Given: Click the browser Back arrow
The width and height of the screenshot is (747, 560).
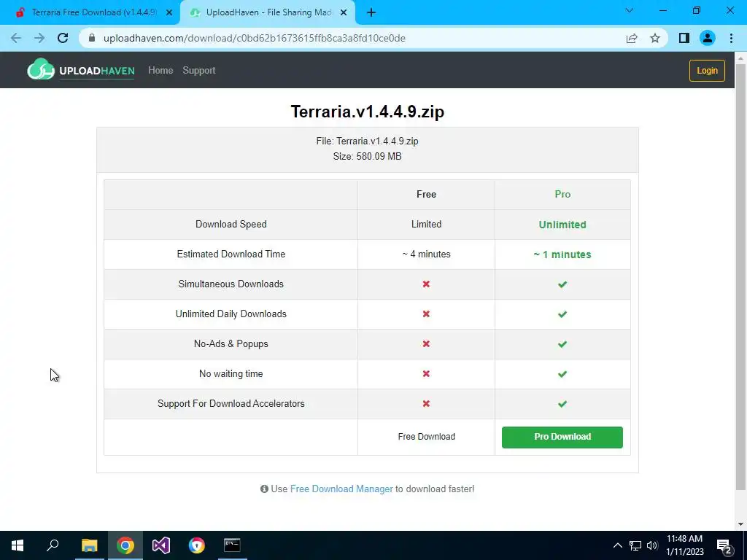Looking at the screenshot, I should click(x=16, y=38).
